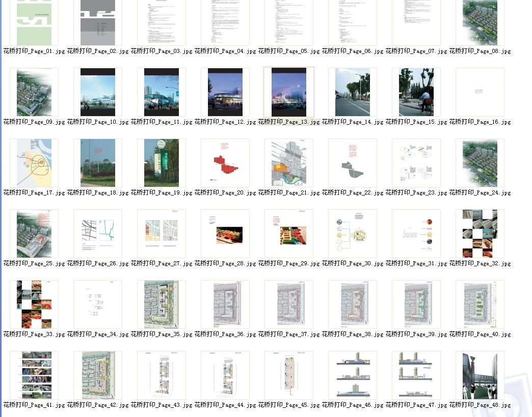The image size is (532, 417).
Task: Select thumbnail of 花桥打印_Page_40.jpg
Action: click(x=480, y=304)
